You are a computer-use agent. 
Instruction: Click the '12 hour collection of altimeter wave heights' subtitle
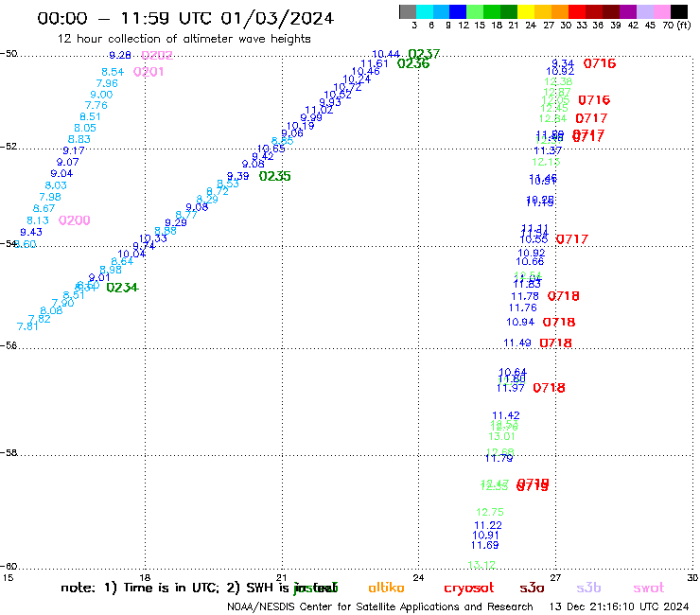(x=184, y=39)
